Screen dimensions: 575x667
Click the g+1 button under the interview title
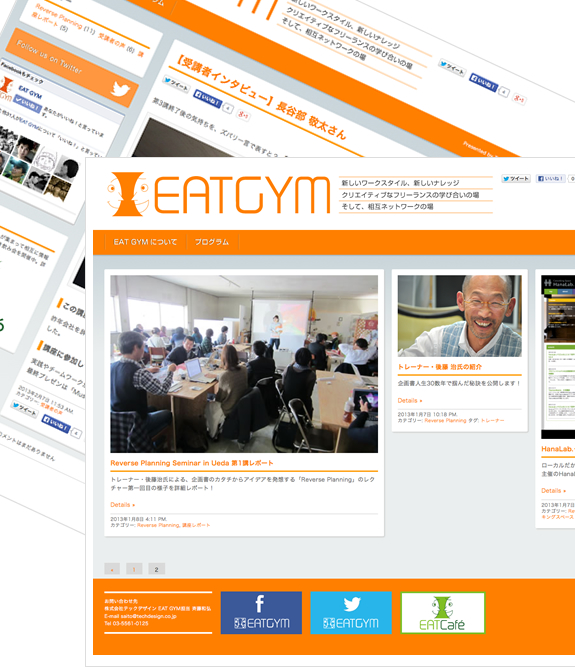coord(243,115)
